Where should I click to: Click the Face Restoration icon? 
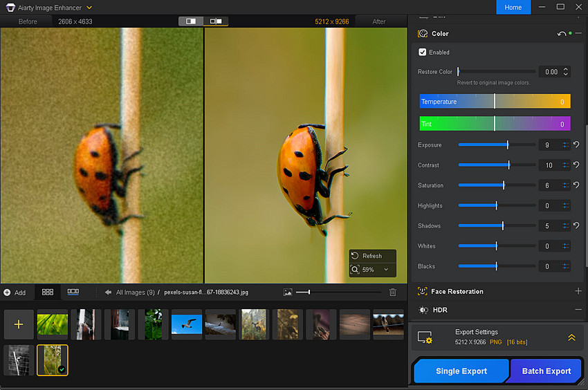[423, 291]
